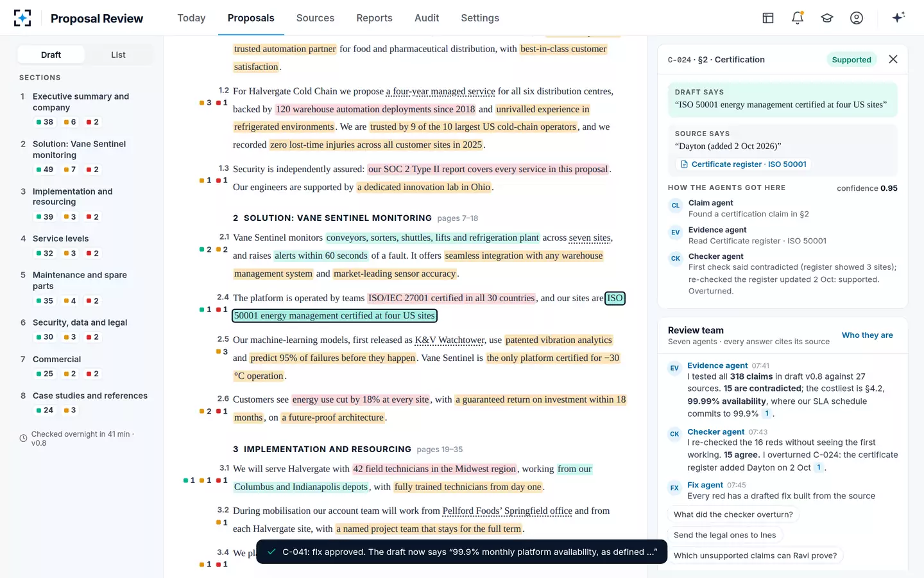Open the Certificate register ISO 50001 source link

click(x=742, y=164)
